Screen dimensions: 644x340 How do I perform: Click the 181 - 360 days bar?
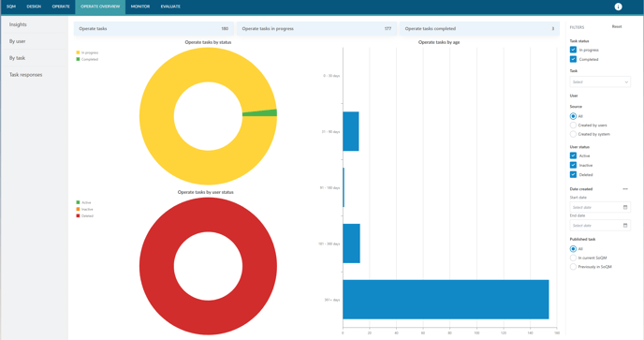tap(352, 244)
